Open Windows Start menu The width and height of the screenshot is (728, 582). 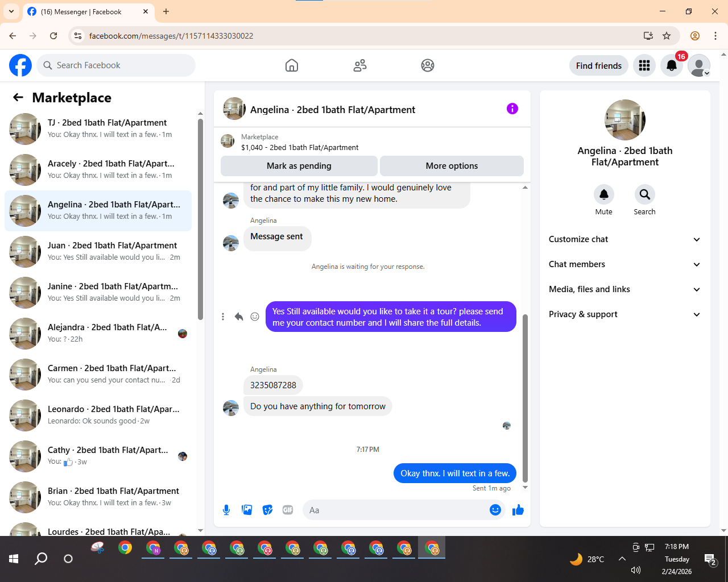tap(14, 559)
